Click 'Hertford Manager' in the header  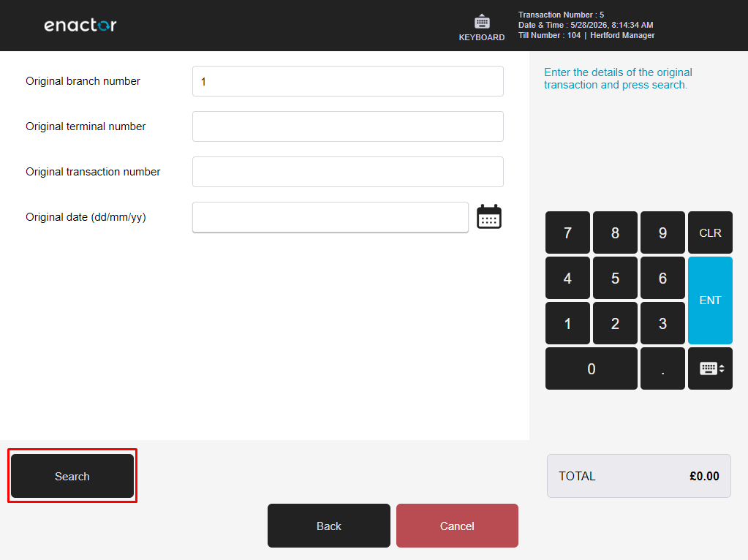coord(622,35)
